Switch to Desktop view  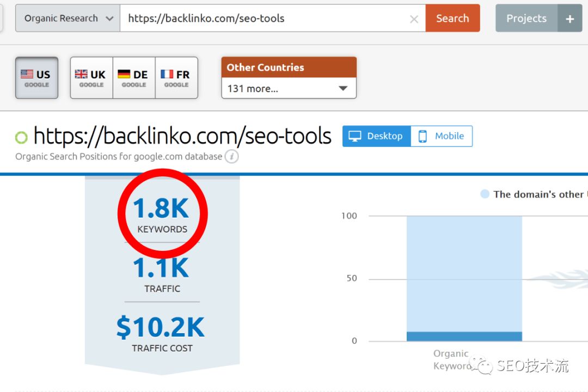pos(377,136)
